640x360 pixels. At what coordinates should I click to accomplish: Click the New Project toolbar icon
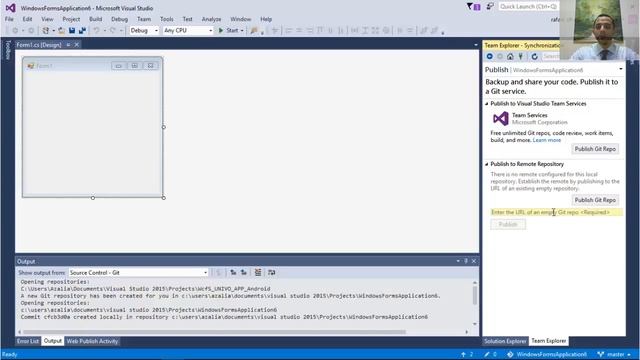pos(46,31)
